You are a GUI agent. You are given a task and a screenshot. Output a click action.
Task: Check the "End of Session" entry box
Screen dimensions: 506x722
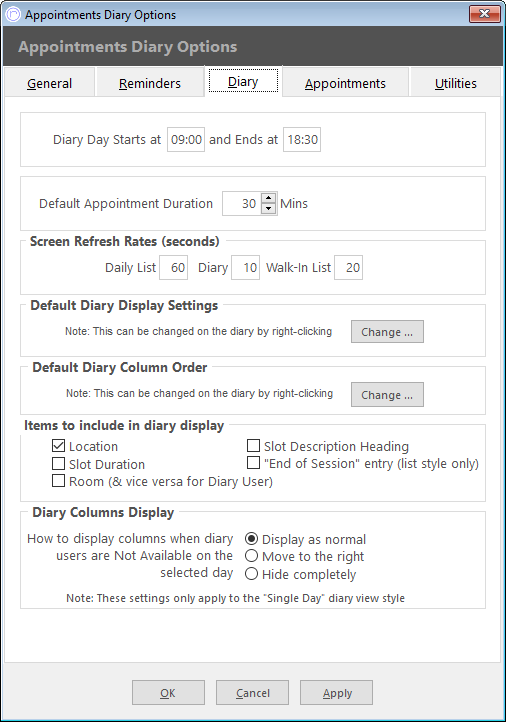click(253, 463)
